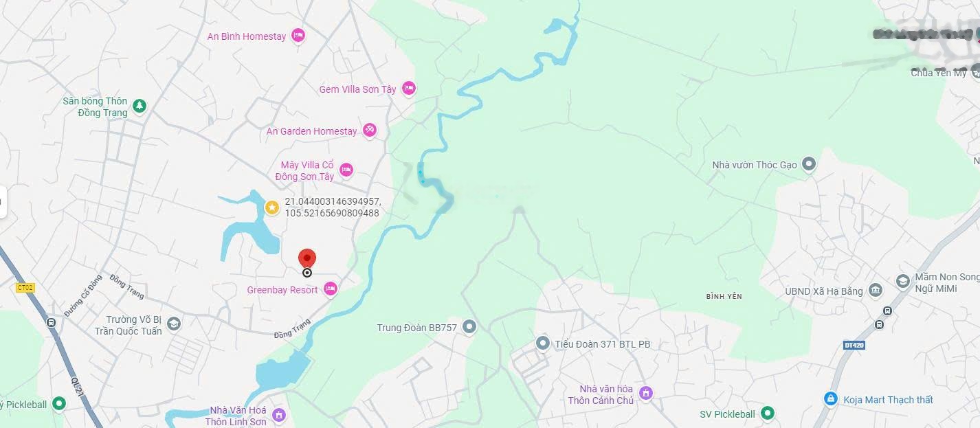Click the Greenbay Resort text label

point(282,290)
